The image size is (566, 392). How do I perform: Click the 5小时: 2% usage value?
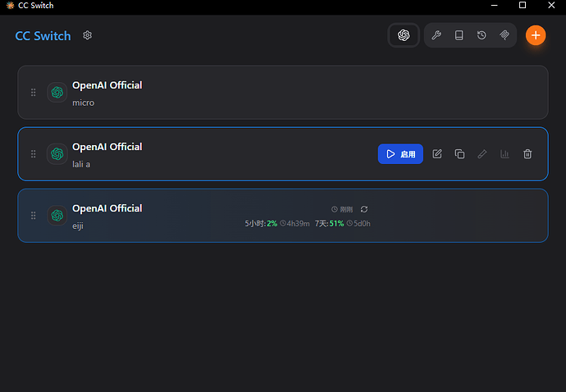pos(261,224)
